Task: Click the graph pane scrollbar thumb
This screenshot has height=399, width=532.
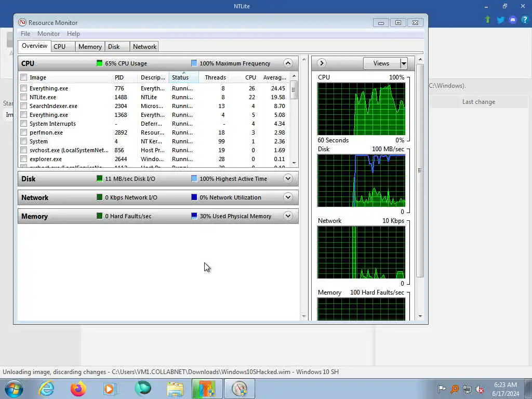Action: 420,170
